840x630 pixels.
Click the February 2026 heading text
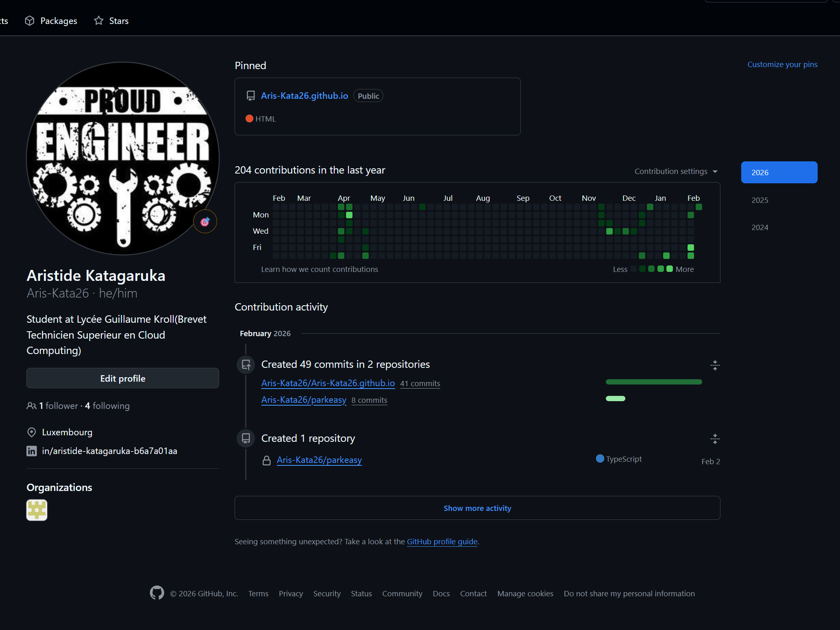click(x=265, y=333)
